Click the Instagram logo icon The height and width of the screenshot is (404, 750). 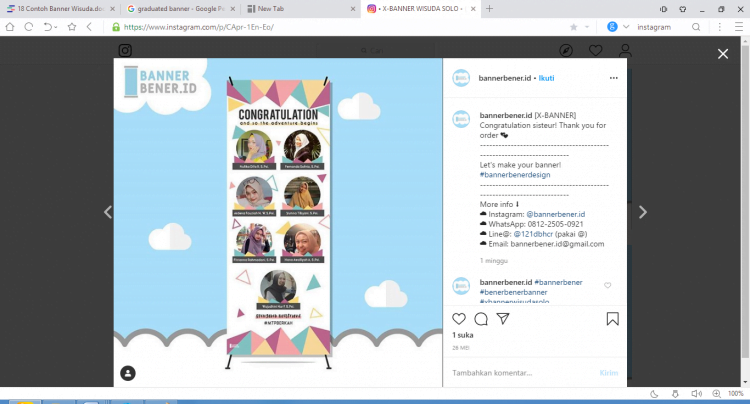(x=125, y=50)
